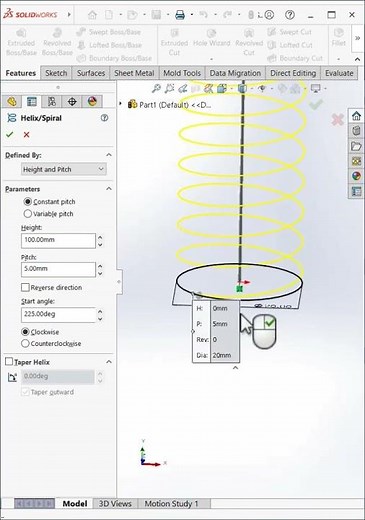Screen dimensions: 365x520
Task: Open the PropertyManager tab icon
Action: coord(32,102)
